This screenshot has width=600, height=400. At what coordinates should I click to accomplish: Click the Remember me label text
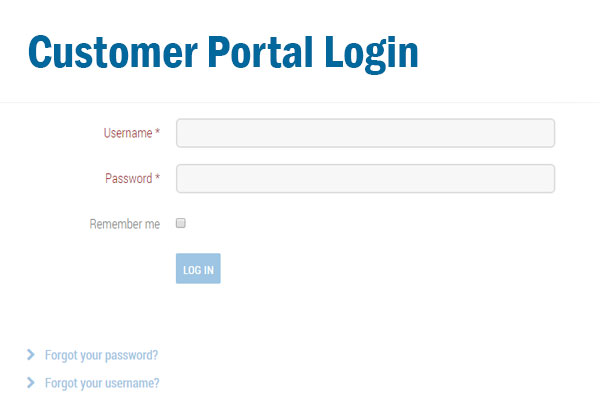point(125,224)
